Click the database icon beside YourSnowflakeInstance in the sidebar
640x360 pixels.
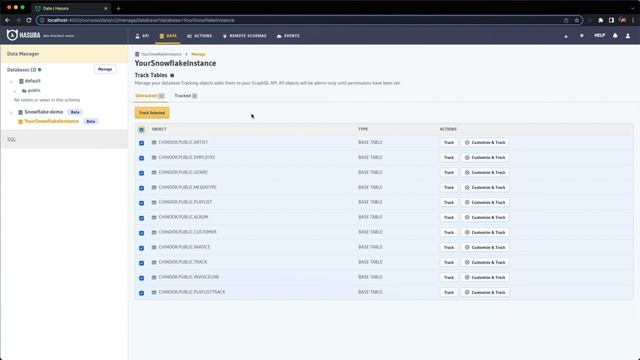[x=20, y=122]
